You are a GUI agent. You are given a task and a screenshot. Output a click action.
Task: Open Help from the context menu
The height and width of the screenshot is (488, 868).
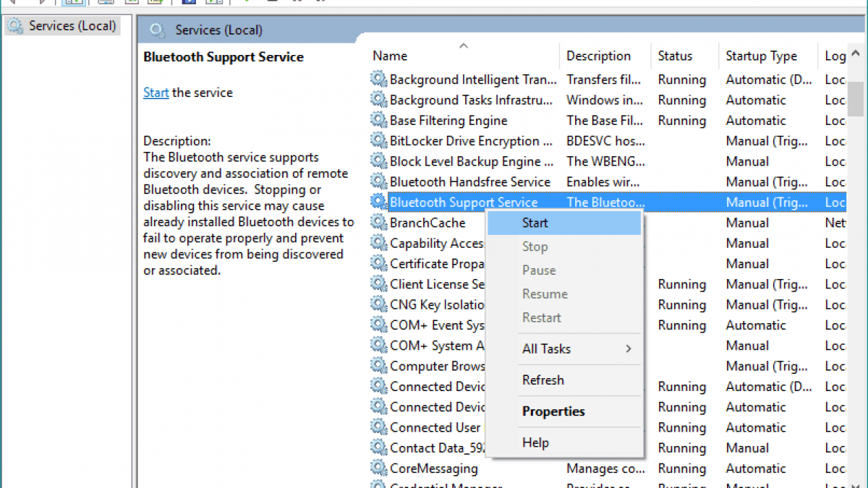point(564,442)
